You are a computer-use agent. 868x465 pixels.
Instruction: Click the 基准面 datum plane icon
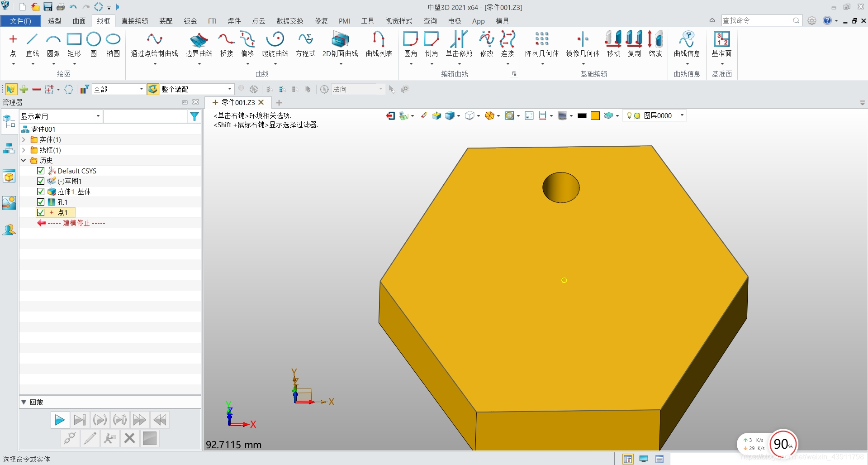pos(721,39)
